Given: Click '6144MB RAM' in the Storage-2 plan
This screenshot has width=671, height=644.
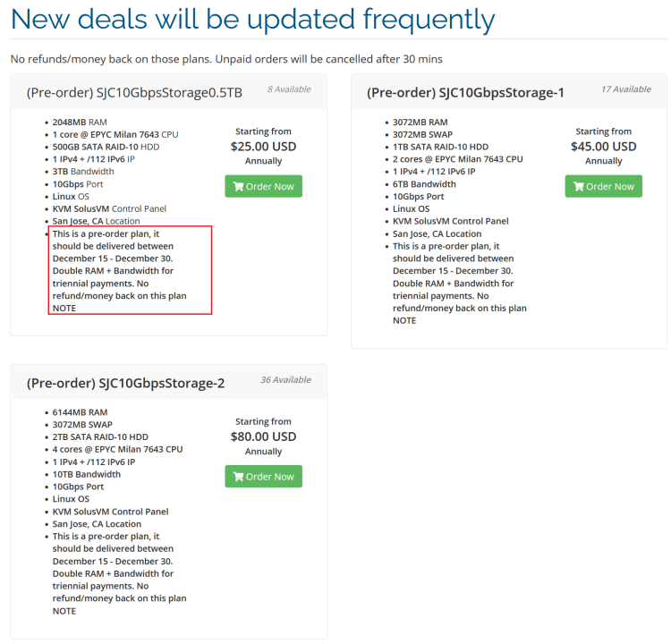Looking at the screenshot, I should coord(80,412).
